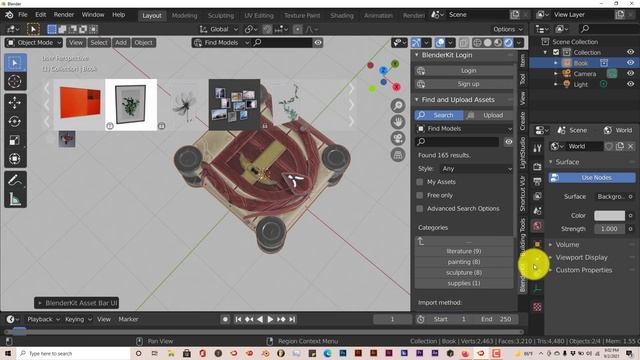This screenshot has height=360, width=640.
Task: Hide the Light in outliner
Action: point(630,84)
